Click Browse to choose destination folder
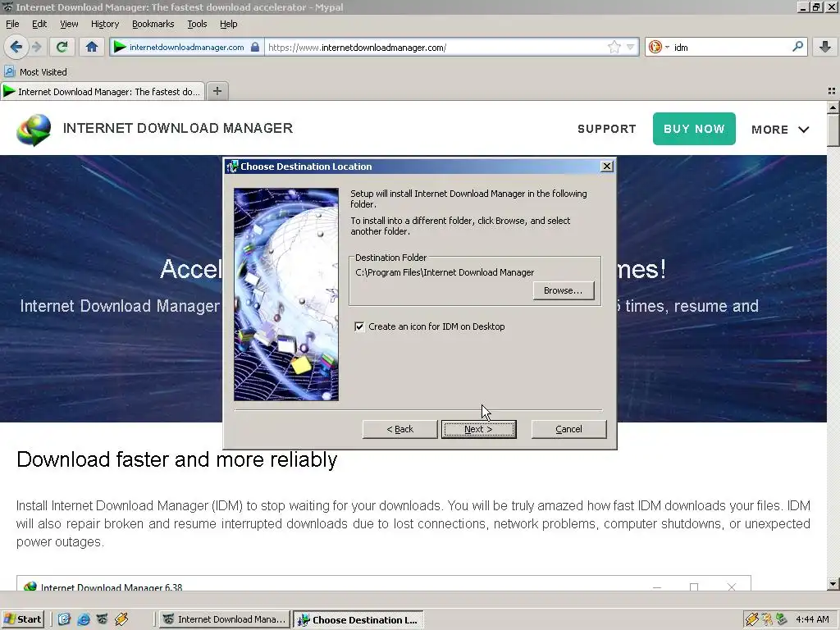This screenshot has width=840, height=630. coord(563,290)
